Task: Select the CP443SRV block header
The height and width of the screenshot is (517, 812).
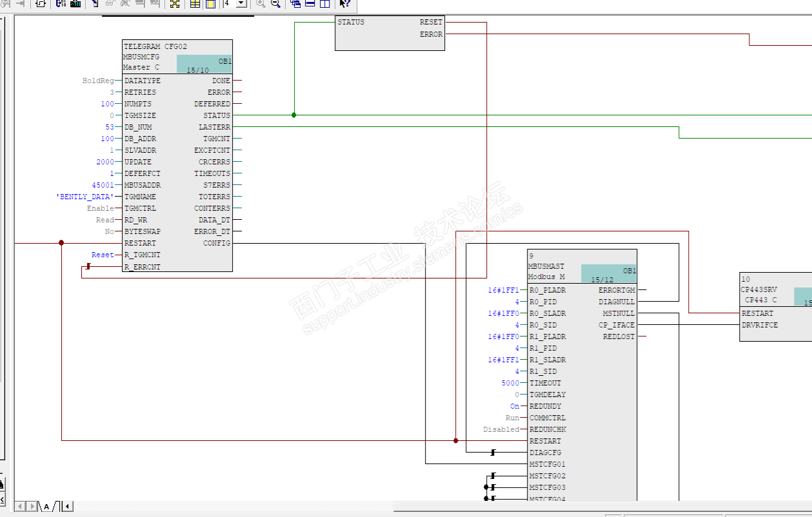Action: [x=776, y=289]
